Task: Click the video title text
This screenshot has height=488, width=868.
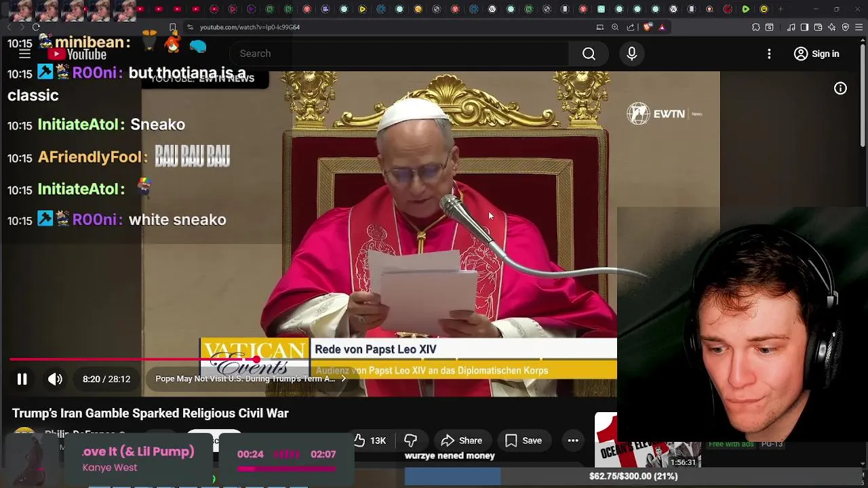Action: (151, 413)
